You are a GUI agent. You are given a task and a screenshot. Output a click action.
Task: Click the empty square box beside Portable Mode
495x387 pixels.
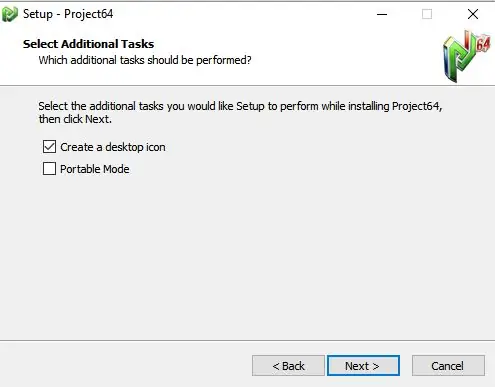49,169
